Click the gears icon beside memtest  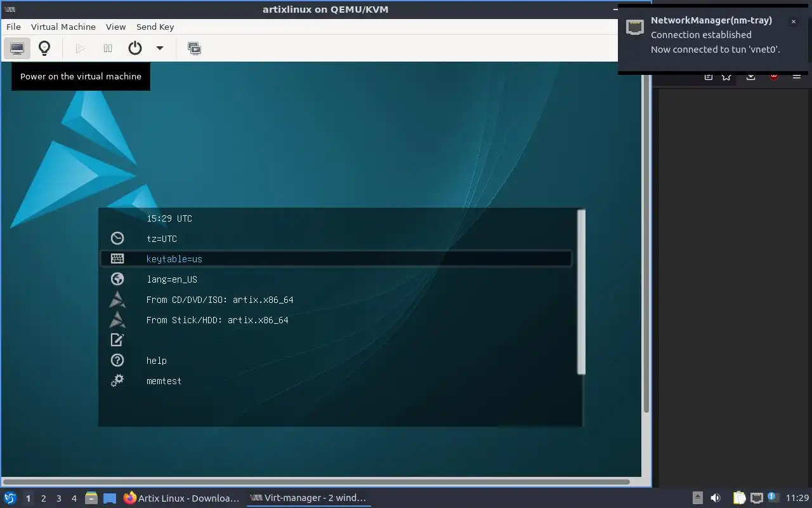coord(117,380)
